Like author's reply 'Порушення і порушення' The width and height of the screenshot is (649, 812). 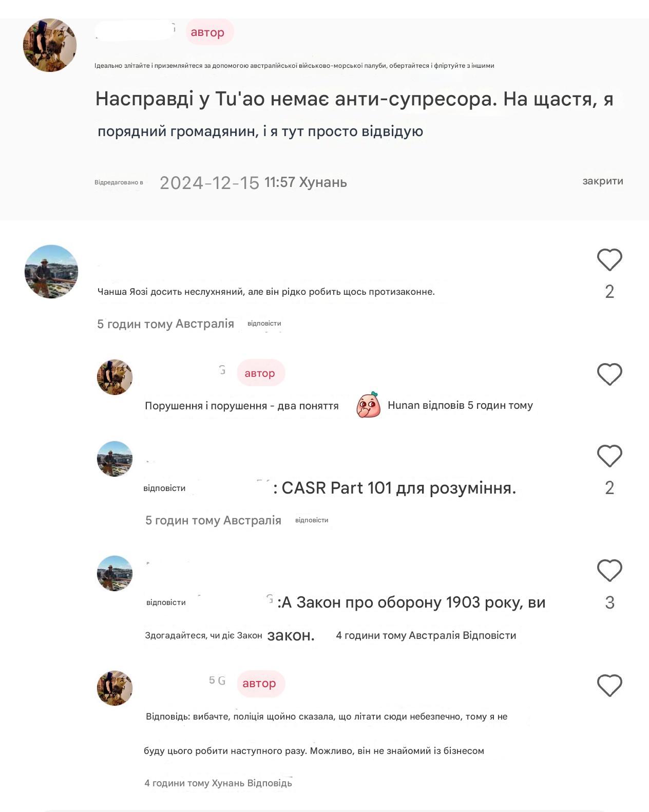pos(609,374)
